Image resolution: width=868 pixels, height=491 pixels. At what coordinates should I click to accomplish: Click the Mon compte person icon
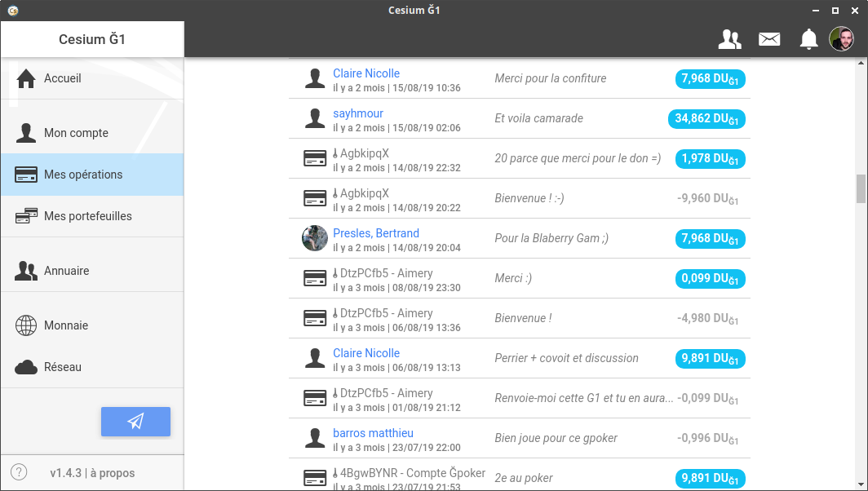tap(26, 133)
